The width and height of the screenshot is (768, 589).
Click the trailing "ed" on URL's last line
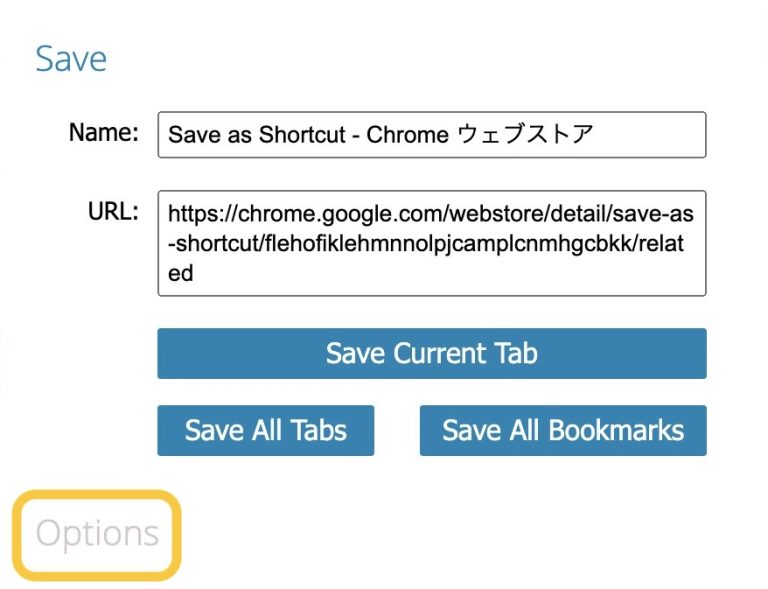coord(181,273)
